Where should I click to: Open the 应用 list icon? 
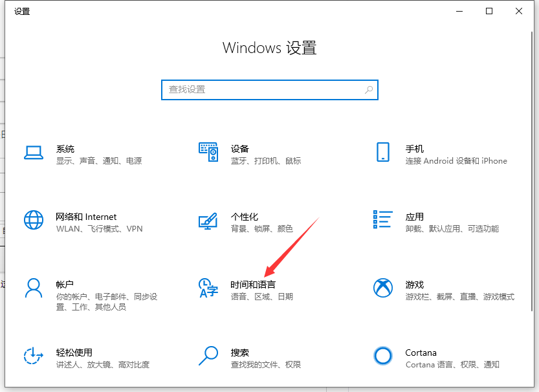383,219
